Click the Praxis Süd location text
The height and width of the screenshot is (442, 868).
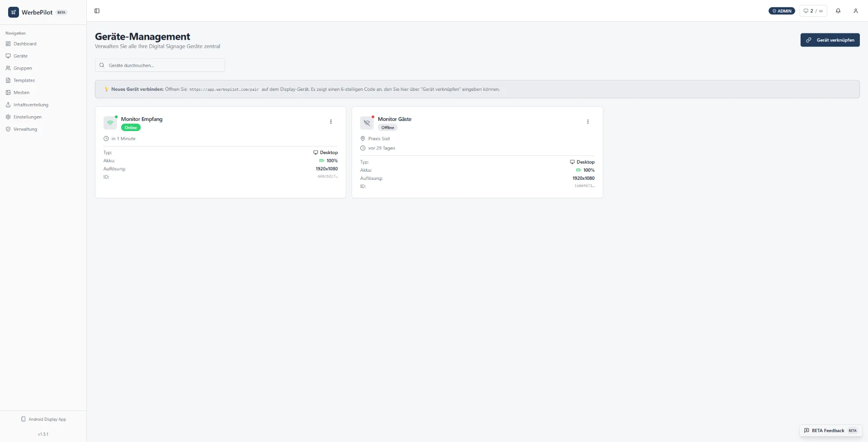coord(379,139)
